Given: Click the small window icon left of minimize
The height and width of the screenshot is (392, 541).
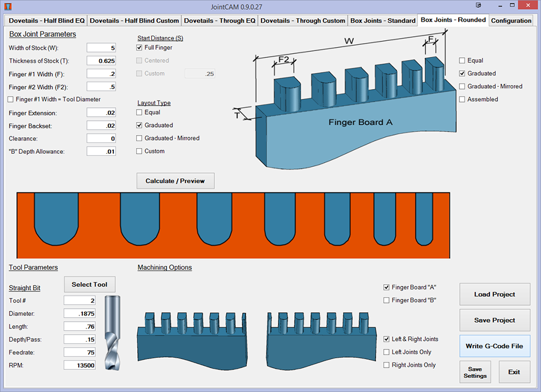Looking at the screenshot, I should click(478, 5).
